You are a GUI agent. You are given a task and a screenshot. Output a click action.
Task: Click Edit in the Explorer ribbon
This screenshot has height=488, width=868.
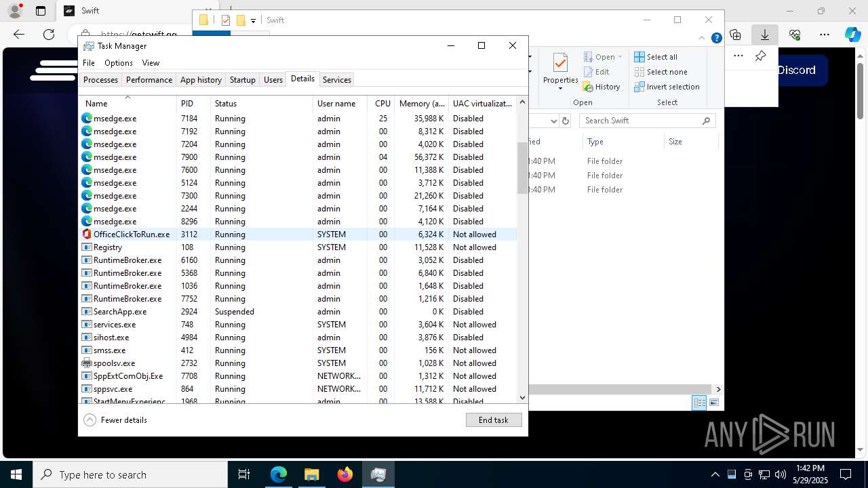coord(597,72)
